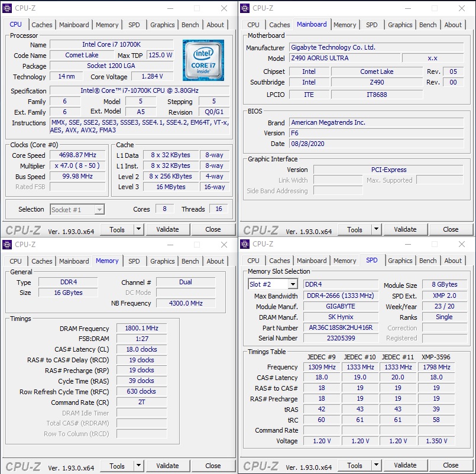
Task: Click the Part Number field AR36C18S8K2HU416R
Action: coord(341,327)
